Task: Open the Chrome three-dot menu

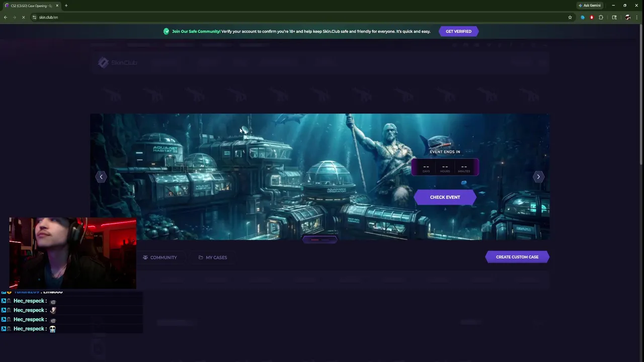Action: (637, 17)
